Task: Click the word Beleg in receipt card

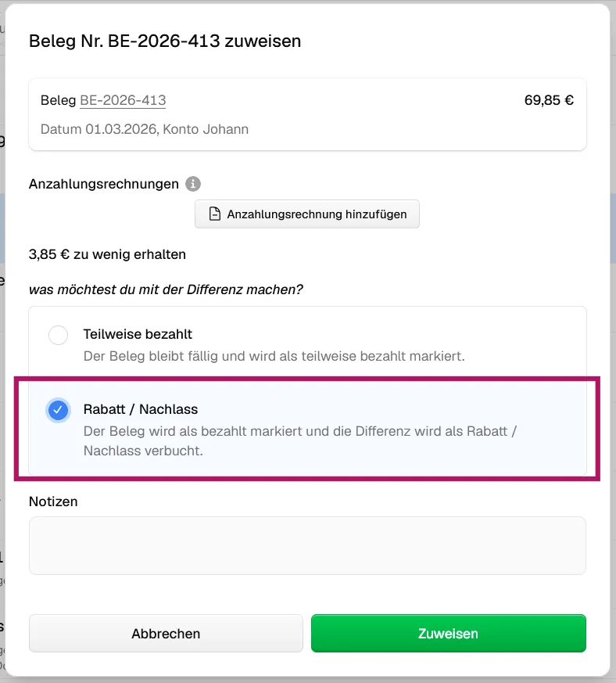Action: (58, 100)
